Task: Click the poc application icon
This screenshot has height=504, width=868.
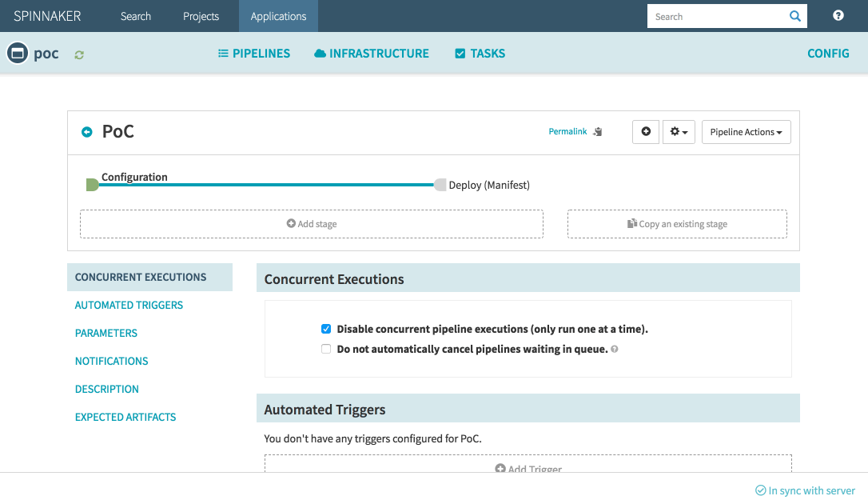Action: [17, 54]
